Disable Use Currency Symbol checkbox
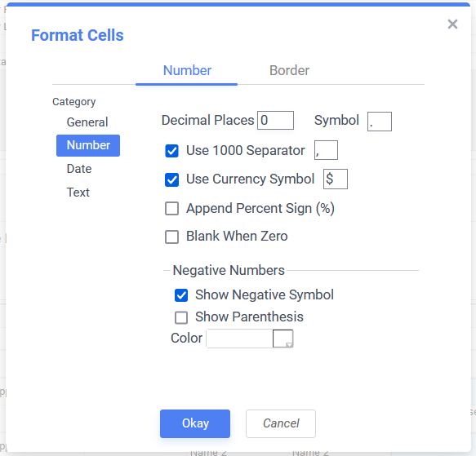476x456 pixels. pos(171,179)
